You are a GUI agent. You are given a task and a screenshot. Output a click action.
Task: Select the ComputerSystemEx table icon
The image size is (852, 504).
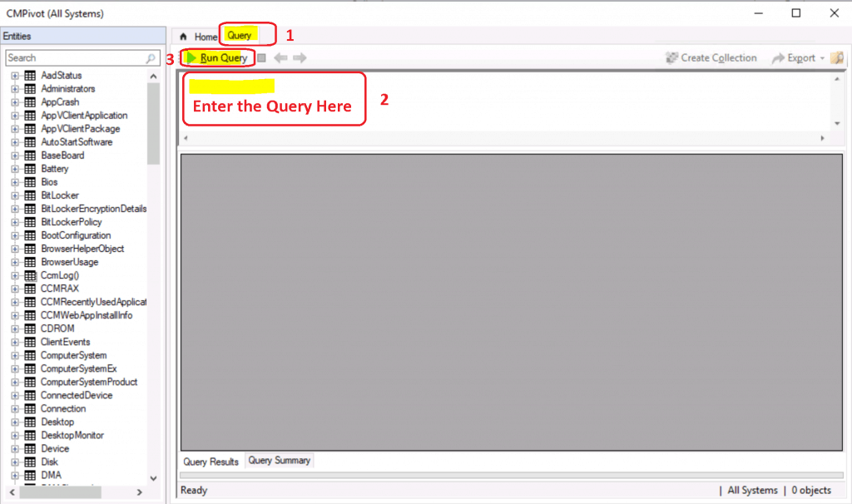click(30, 368)
